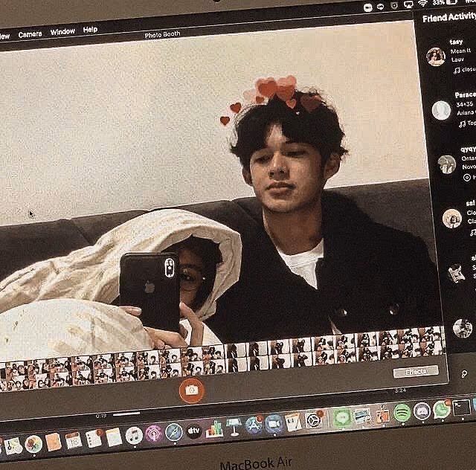Open Zoom from the dock
The width and height of the screenshot is (476, 470).
coord(274,423)
